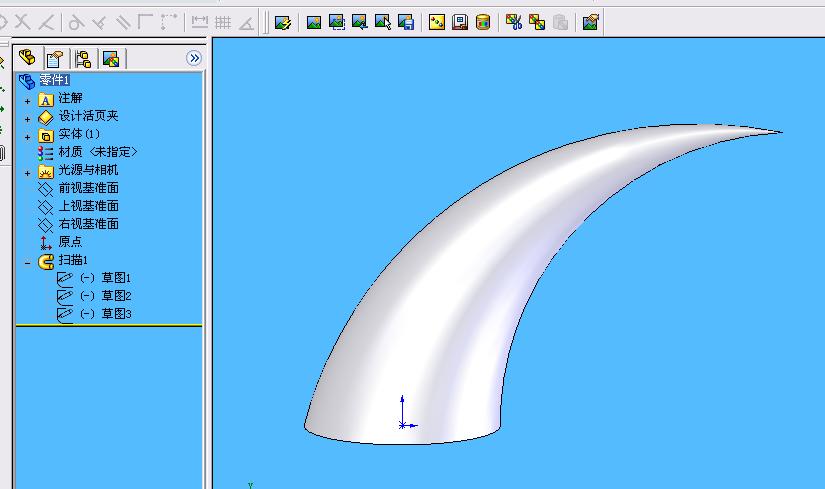Expand the 注解 folder
Screen dimensions: 825x489
coord(27,101)
